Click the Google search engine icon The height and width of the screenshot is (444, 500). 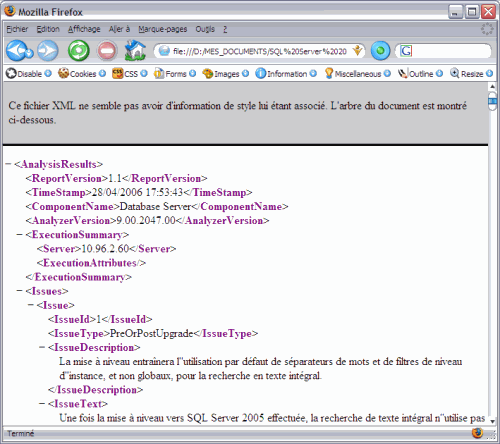click(406, 51)
